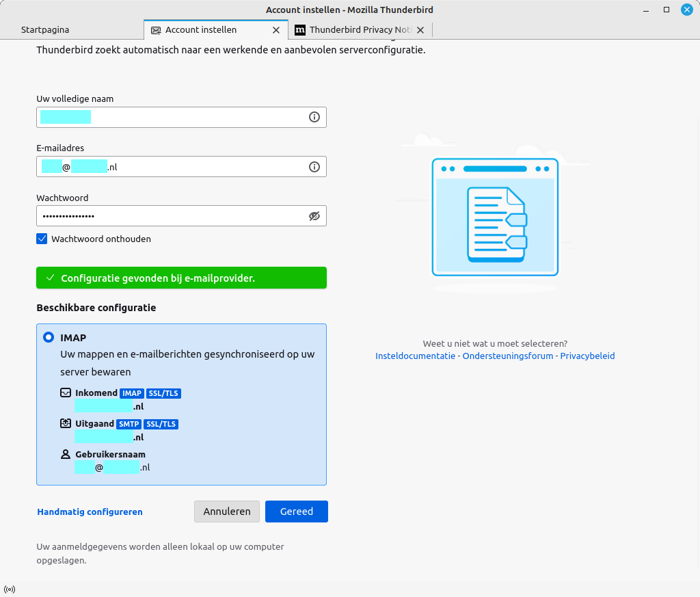Click the Gereed button
This screenshot has height=597, width=700.
[296, 511]
